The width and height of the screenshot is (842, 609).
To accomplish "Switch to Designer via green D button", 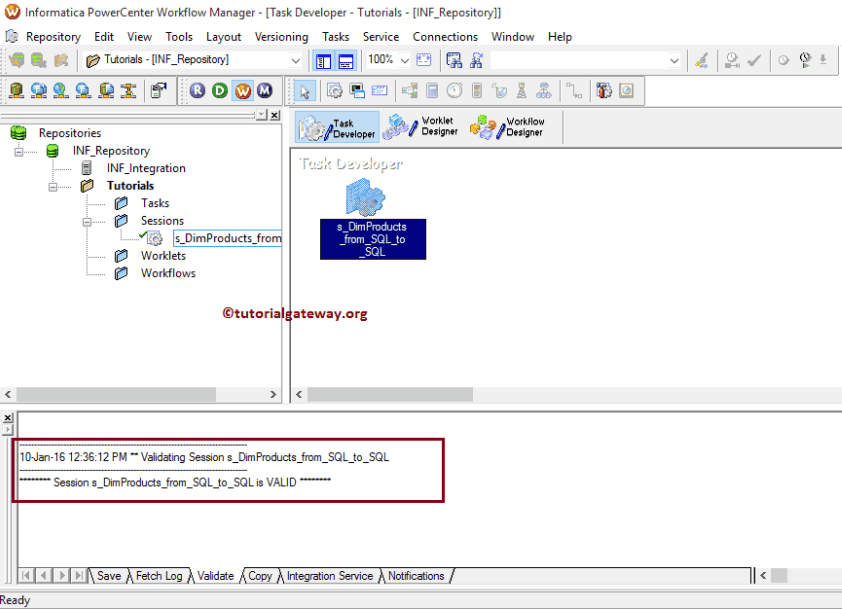I will [220, 91].
